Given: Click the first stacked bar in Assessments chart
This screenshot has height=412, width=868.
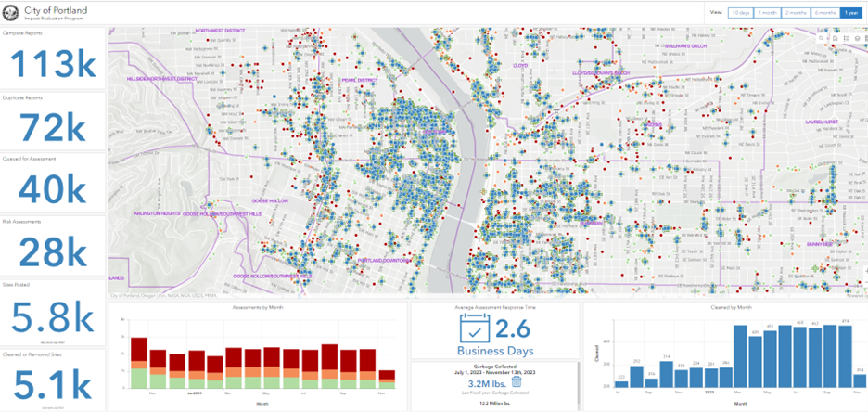Looking at the screenshot, I should click(139, 363).
